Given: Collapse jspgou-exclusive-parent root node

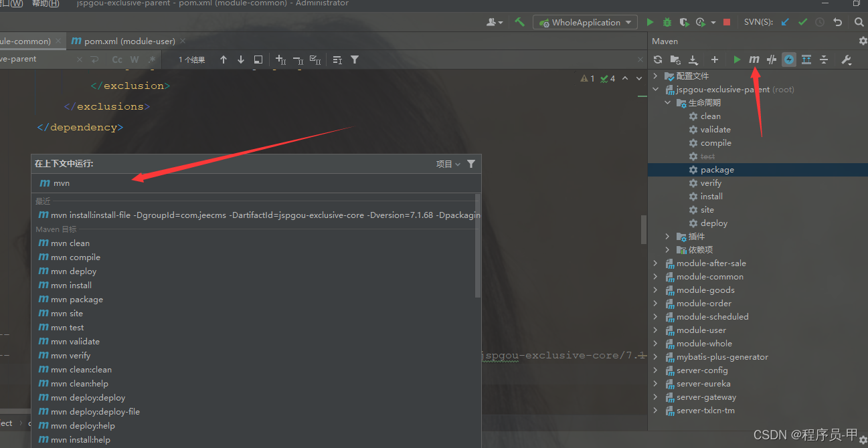Looking at the screenshot, I should click(656, 90).
